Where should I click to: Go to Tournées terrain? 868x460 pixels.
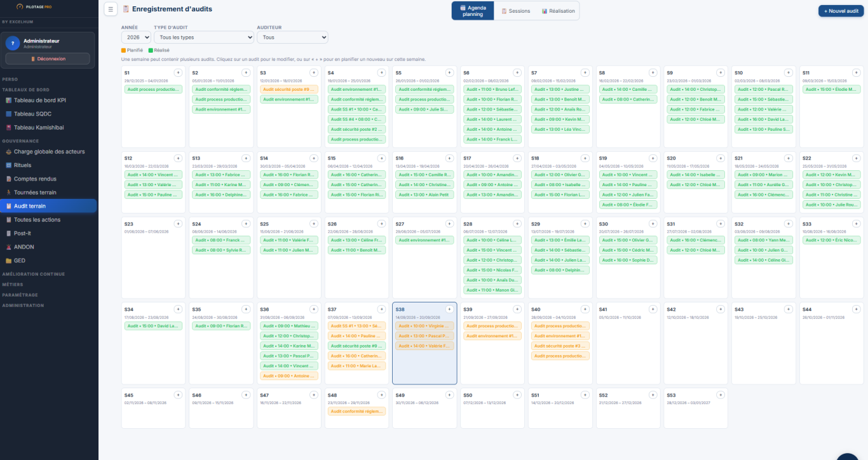tap(49, 193)
